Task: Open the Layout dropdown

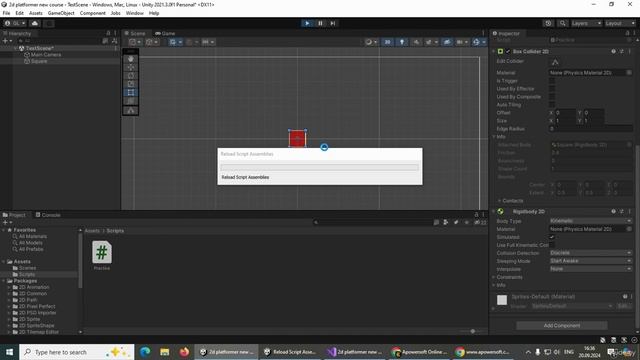Action: click(620, 23)
